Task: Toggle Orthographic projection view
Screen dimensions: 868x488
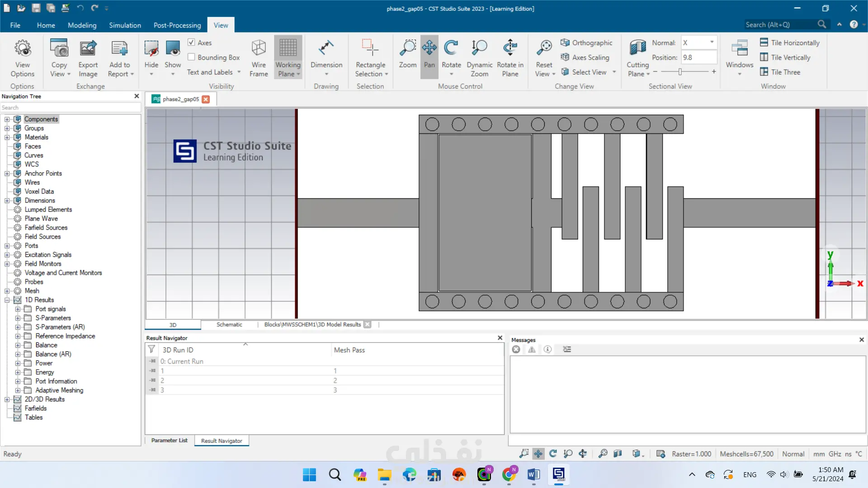Action: 586,42
